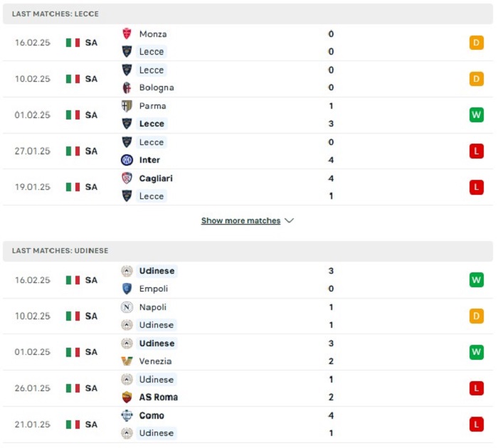Click the AS Roma club crest icon
Viewport: 498px width, 448px height.
click(127, 398)
